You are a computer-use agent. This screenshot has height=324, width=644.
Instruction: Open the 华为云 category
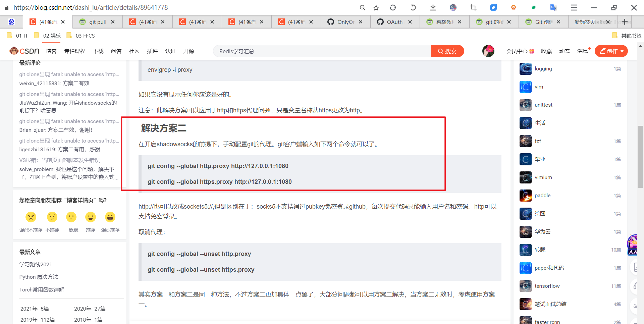coord(542,232)
